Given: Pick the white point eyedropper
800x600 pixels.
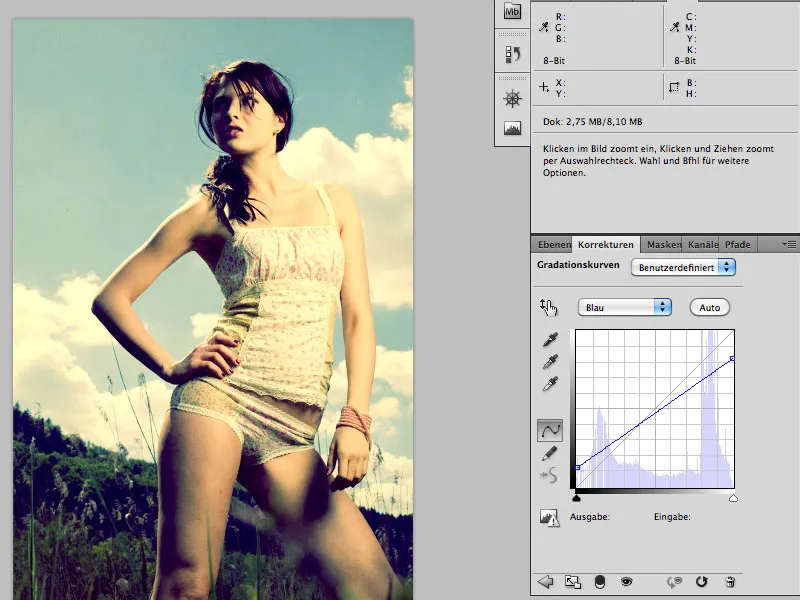Looking at the screenshot, I should pos(549,384).
